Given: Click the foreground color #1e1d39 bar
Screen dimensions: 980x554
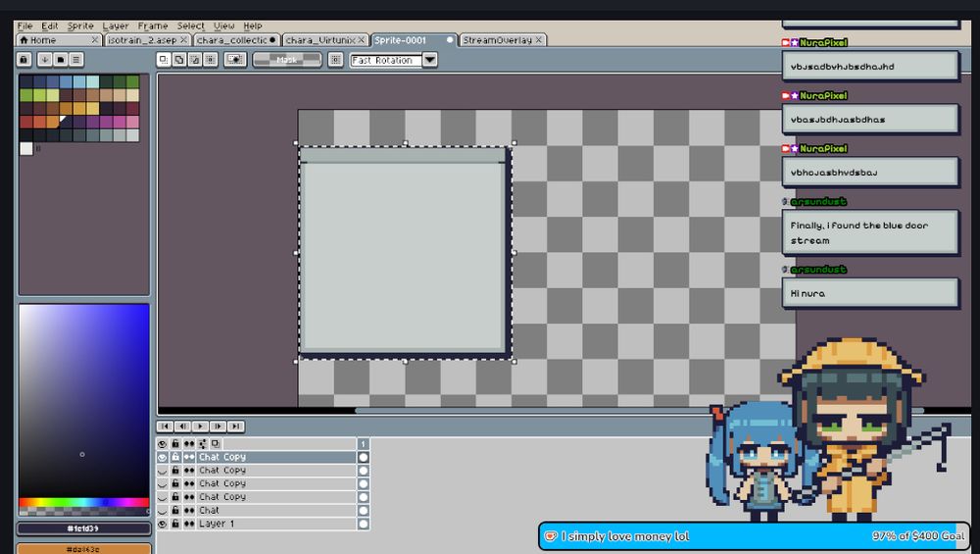Looking at the screenshot, I should pos(83,529).
